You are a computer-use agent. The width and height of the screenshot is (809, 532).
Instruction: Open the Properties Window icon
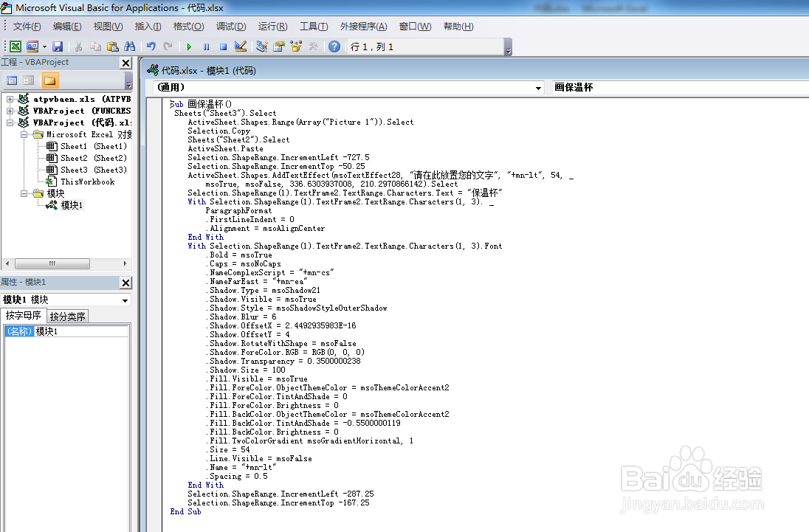[278, 47]
